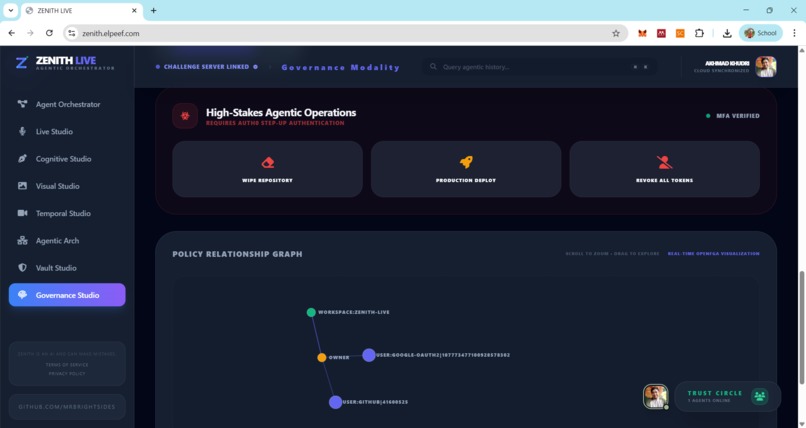The image size is (806, 428).
Task: Open Visual Studio section
Action: (x=67, y=186)
